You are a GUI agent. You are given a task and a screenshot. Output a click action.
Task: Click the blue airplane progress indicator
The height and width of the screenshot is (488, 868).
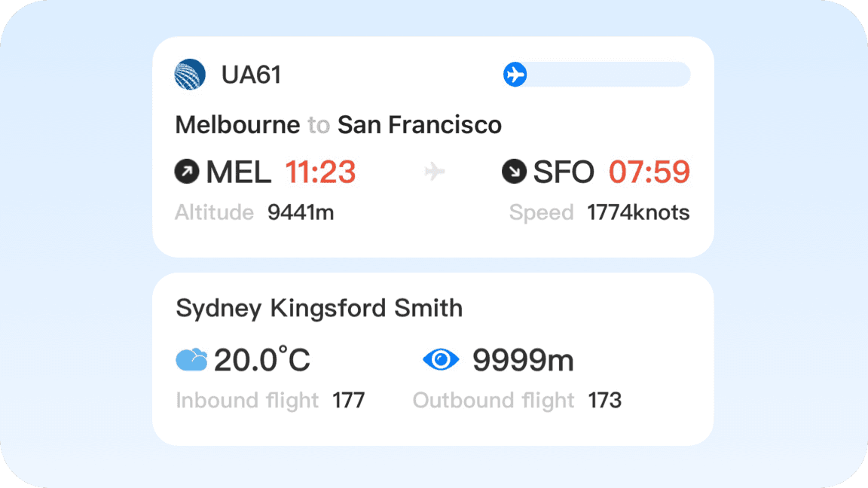(x=515, y=75)
